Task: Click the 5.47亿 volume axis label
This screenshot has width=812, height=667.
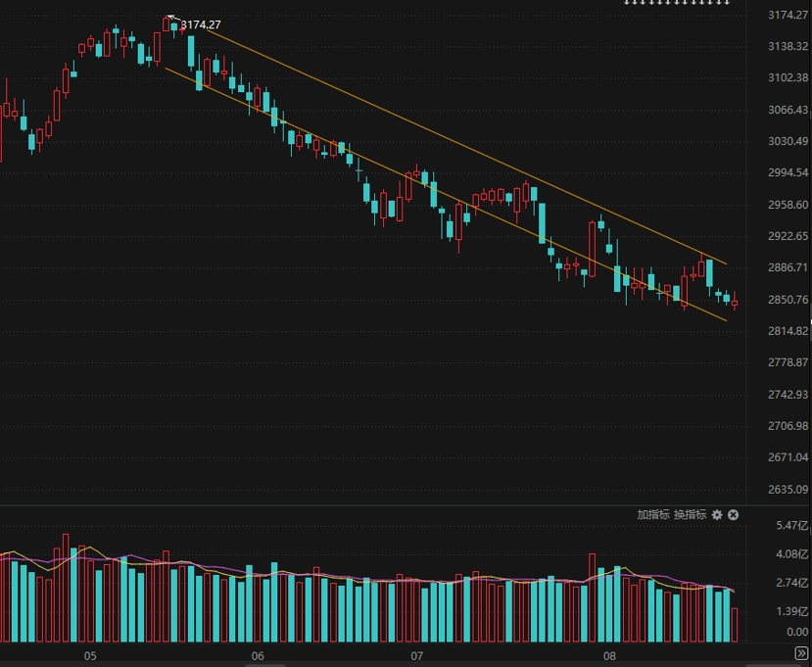Action: point(791,526)
